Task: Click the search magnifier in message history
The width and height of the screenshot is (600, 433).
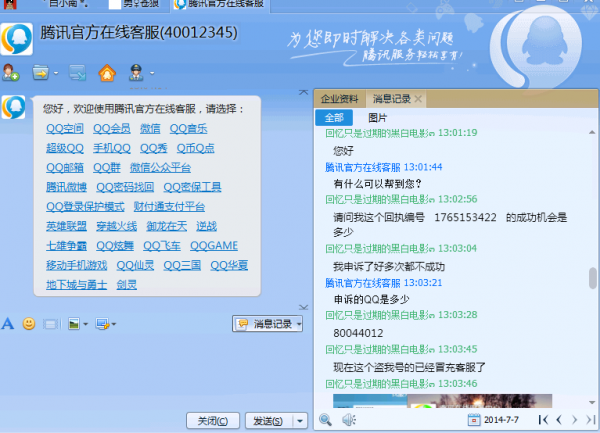Action: pos(325,420)
